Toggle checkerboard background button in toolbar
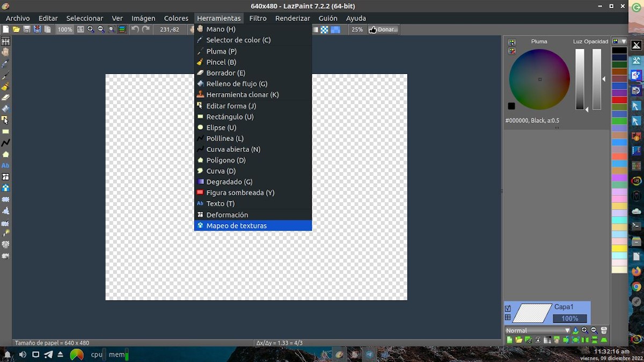Screen dimensions: 644x362 324,29
